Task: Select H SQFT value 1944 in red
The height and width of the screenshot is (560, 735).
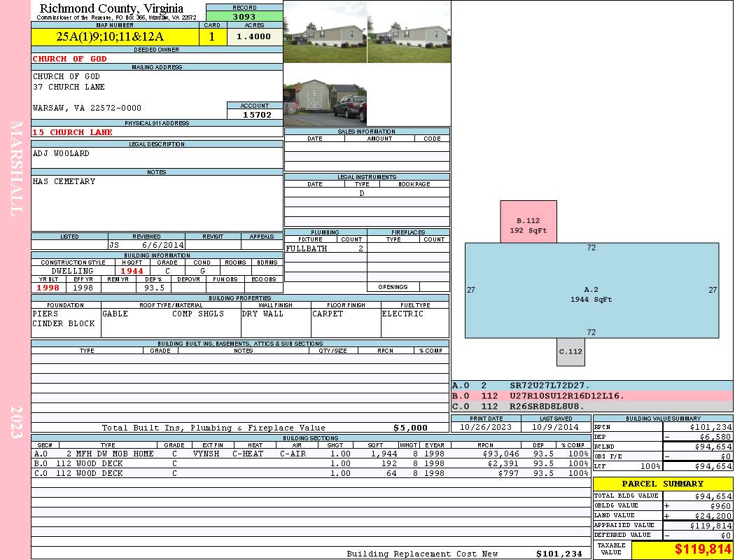Action: [x=132, y=271]
